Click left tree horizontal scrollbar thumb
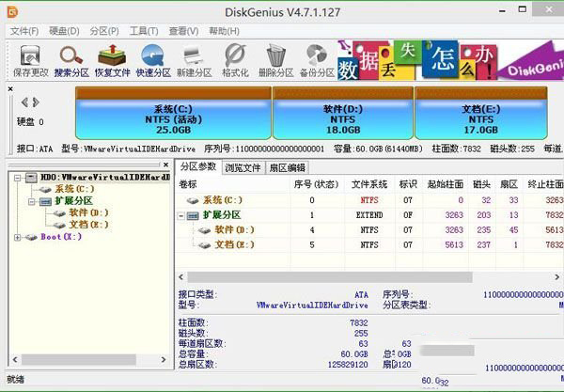 79,360
